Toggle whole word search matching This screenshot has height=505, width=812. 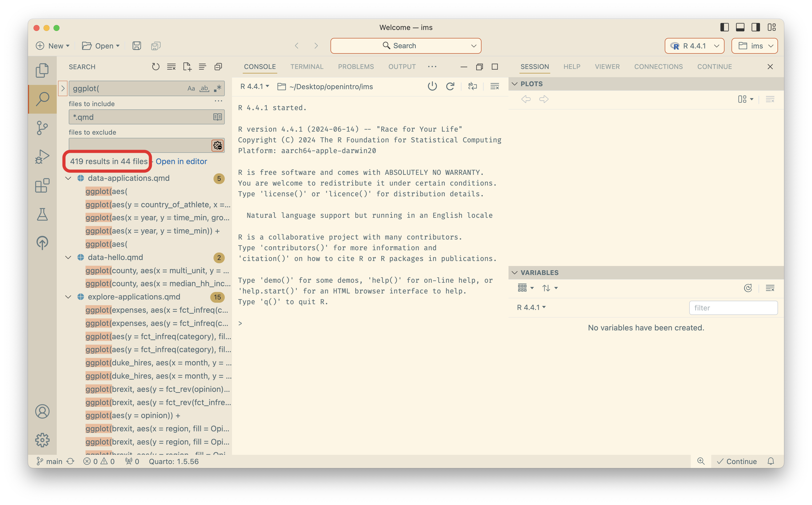click(x=204, y=88)
